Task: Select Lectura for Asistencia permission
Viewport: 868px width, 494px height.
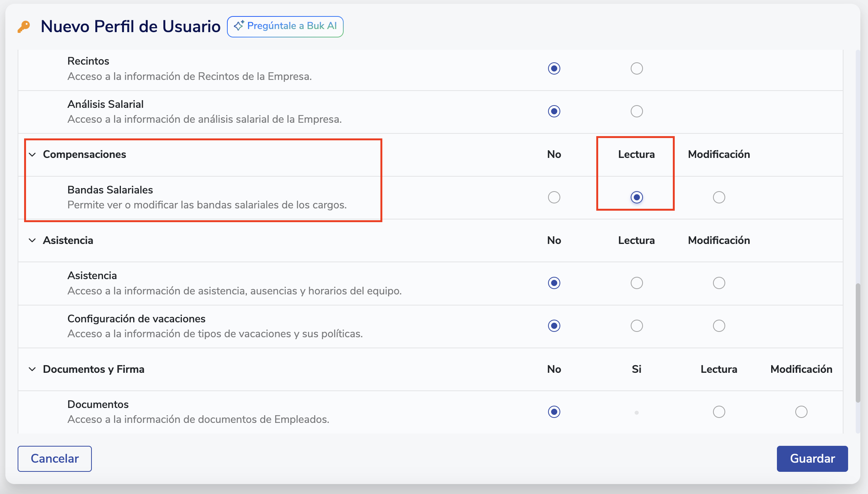Action: (636, 283)
